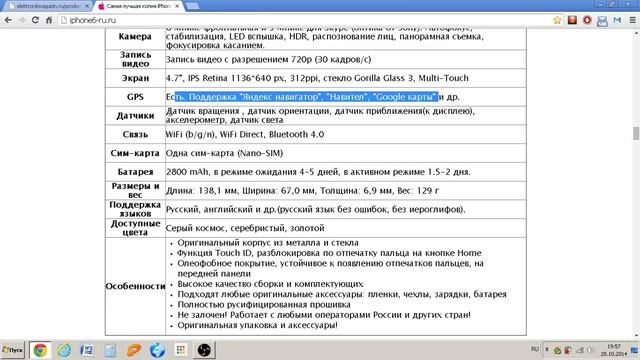Viewport: 640px width, 360px height.
Task: Click the black round OBS-style taskbar icon
Action: point(204,350)
